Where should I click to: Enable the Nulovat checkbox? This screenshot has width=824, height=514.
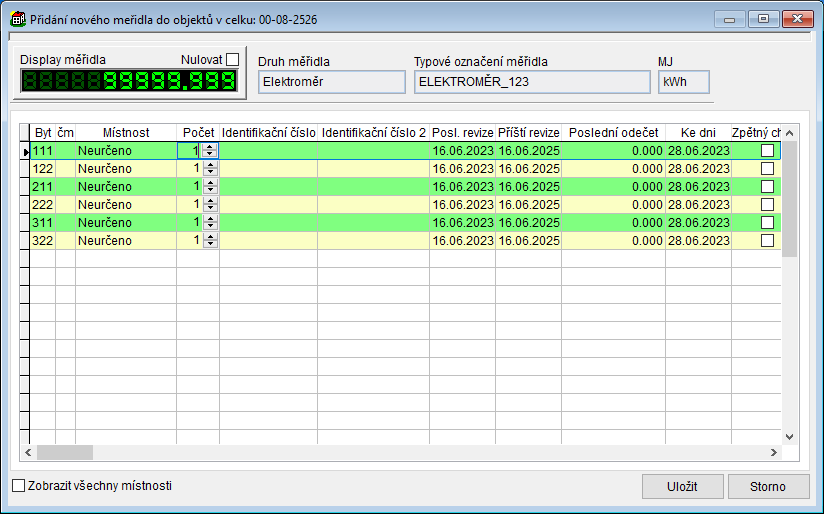click(x=232, y=60)
